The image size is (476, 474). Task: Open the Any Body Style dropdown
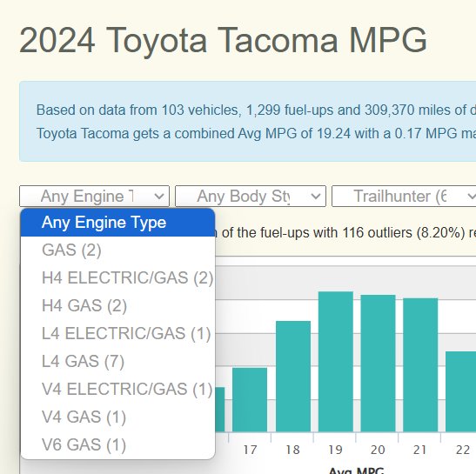(x=251, y=196)
